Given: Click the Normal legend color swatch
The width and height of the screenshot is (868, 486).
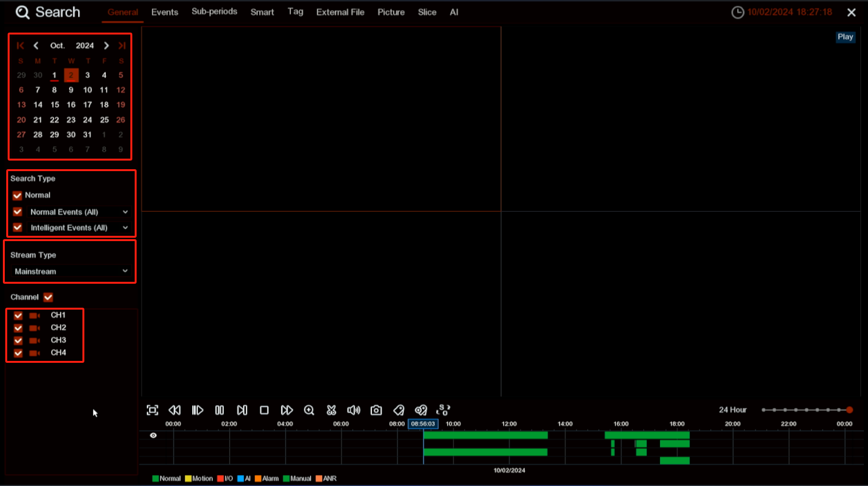Looking at the screenshot, I should 155,478.
